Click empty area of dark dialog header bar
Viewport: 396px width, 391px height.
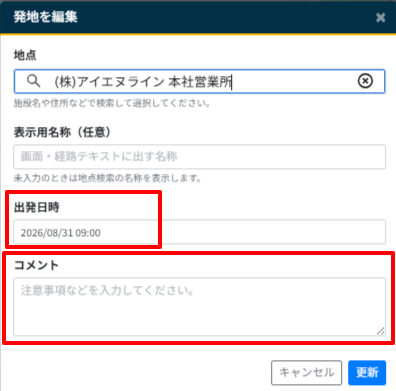(227, 17)
